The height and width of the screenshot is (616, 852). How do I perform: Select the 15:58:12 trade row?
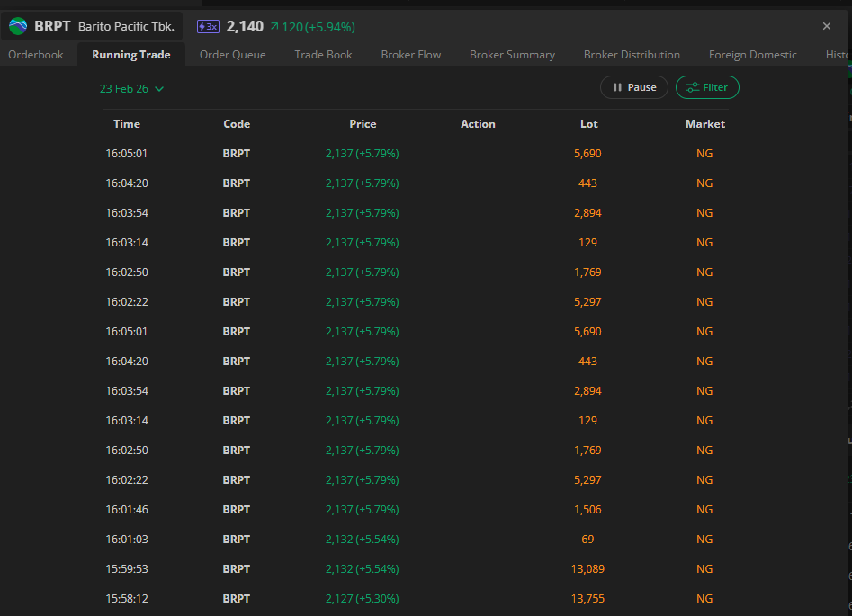[415, 598]
